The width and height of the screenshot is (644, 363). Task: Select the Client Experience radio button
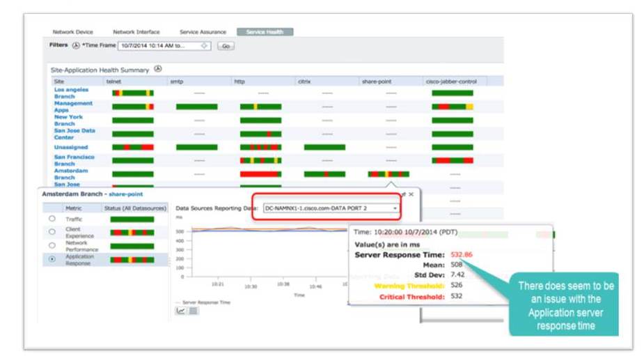click(52, 232)
